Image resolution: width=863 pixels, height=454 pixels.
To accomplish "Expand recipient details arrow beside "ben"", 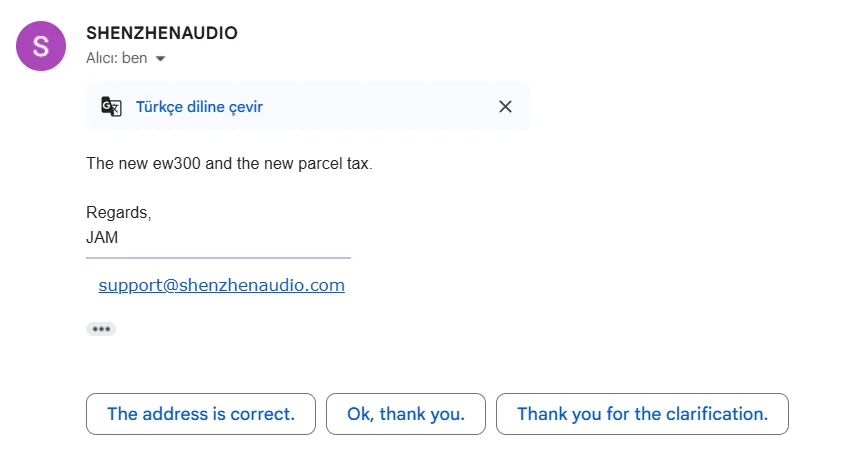I will [160, 59].
